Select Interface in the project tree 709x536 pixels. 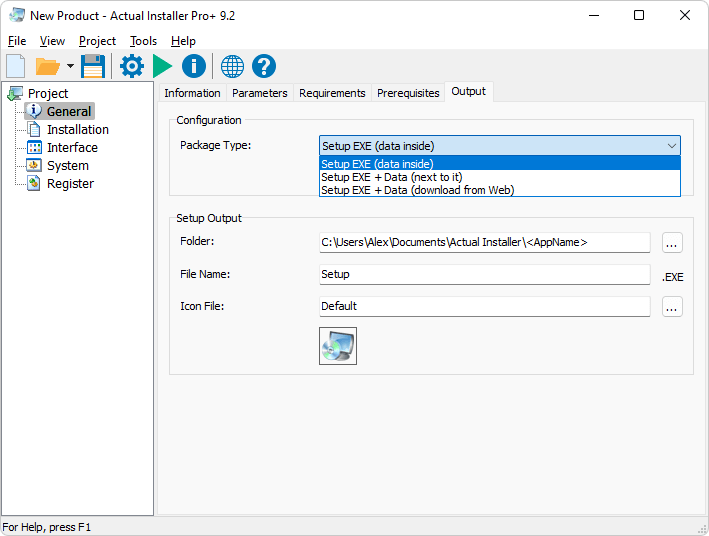(72, 147)
